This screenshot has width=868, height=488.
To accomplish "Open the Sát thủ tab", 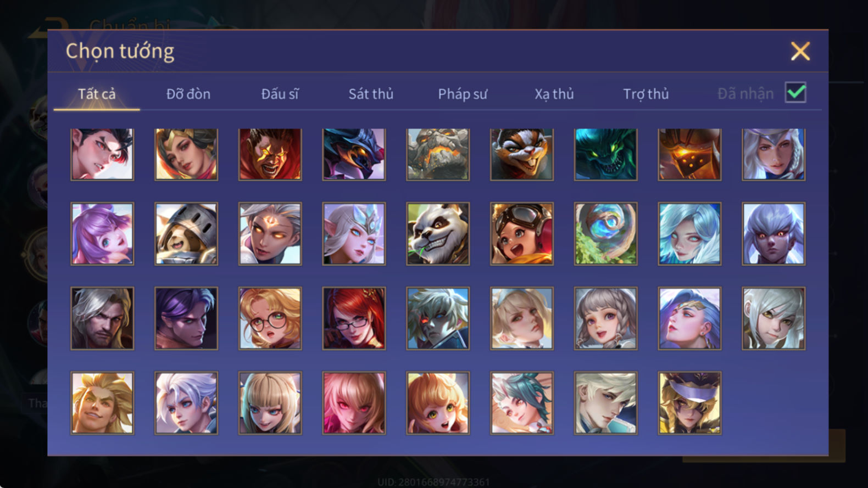I will coord(371,94).
